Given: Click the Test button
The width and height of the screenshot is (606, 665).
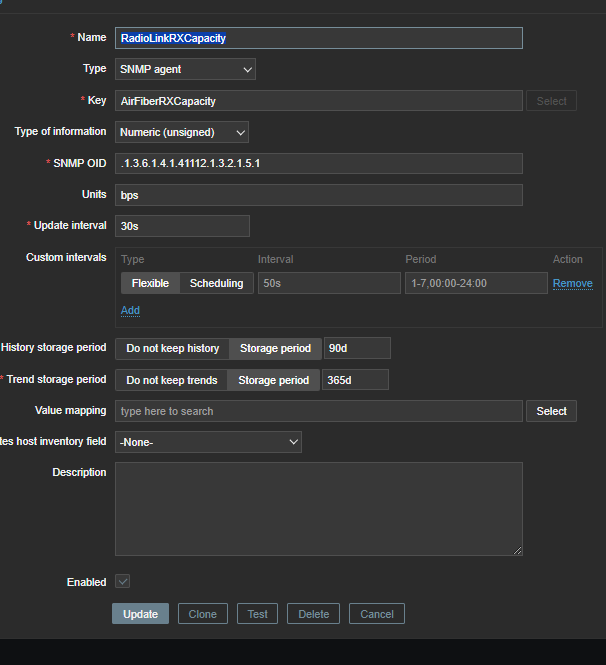Looking at the screenshot, I should [x=258, y=614].
